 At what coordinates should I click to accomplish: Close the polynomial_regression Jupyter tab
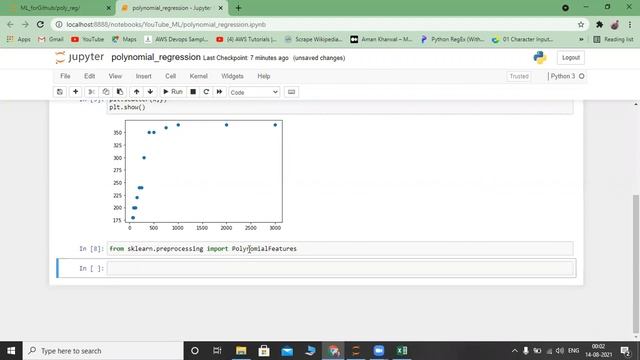(x=221, y=8)
